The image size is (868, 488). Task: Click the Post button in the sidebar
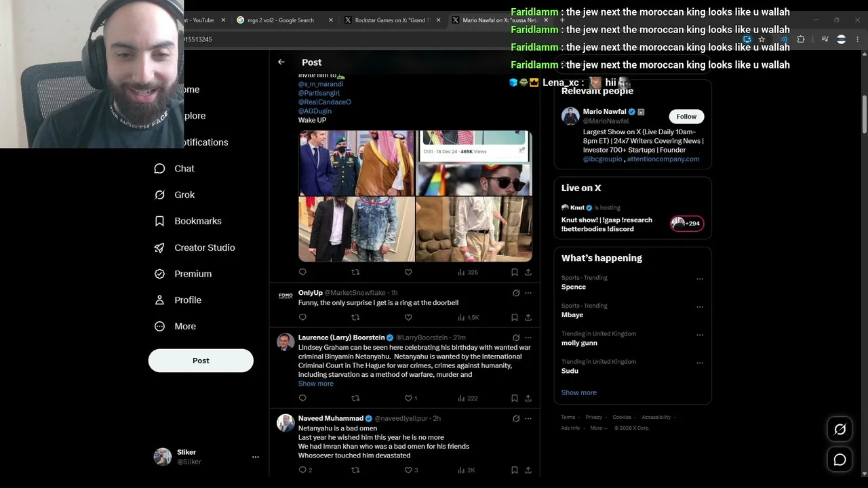tap(201, 361)
